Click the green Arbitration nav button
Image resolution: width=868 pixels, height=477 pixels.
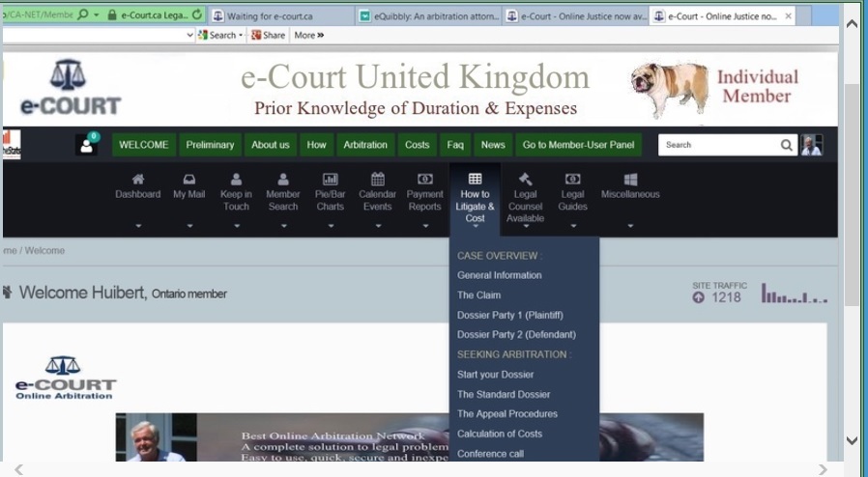click(365, 145)
